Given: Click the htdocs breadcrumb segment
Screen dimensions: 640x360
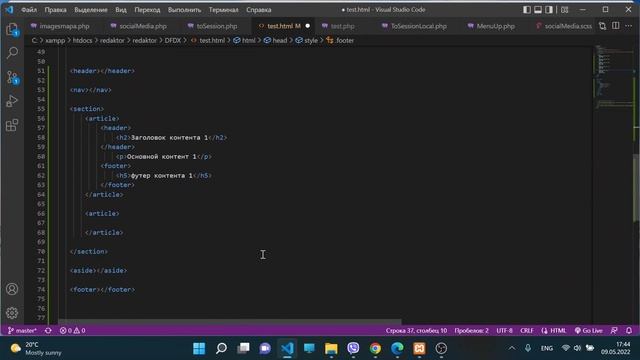Looking at the screenshot, I should tap(82, 40).
